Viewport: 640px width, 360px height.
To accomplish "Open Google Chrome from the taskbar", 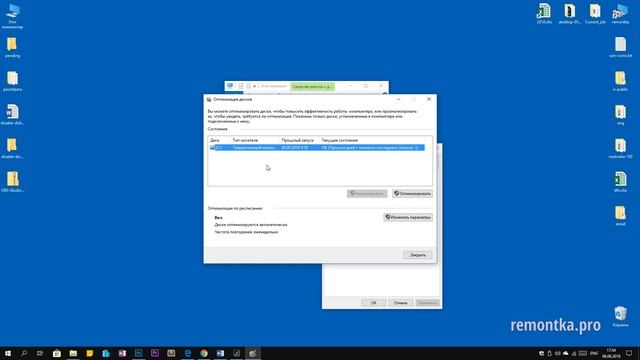I will coord(204,353).
